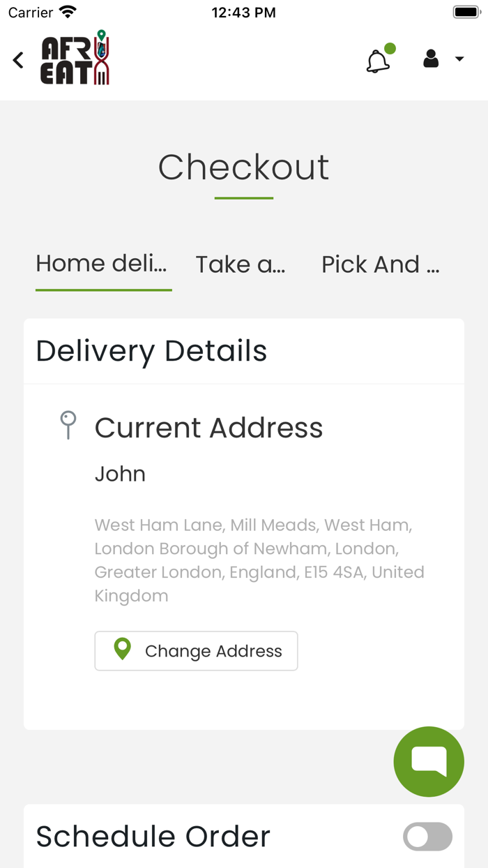Tap the West Ham Lane address text
Viewport: 488px width, 868px height.
[x=259, y=560]
